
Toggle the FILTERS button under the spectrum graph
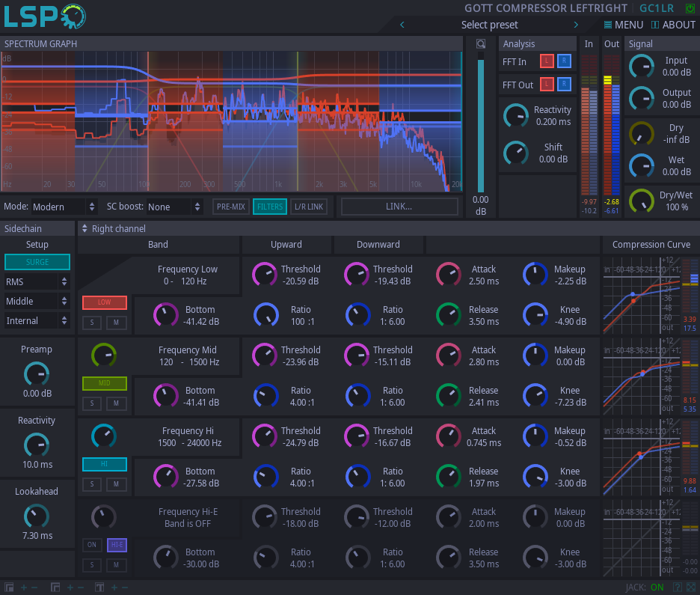tap(269, 207)
